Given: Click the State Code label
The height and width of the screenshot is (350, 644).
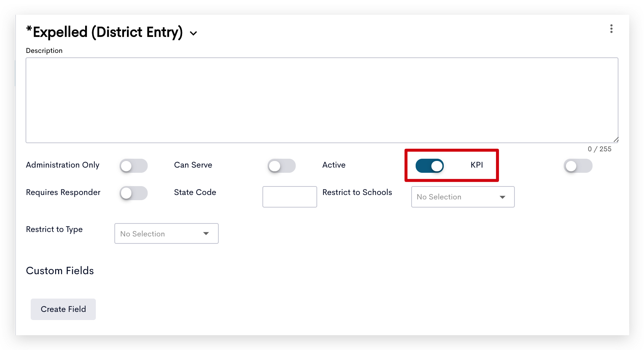Looking at the screenshot, I should point(195,192).
